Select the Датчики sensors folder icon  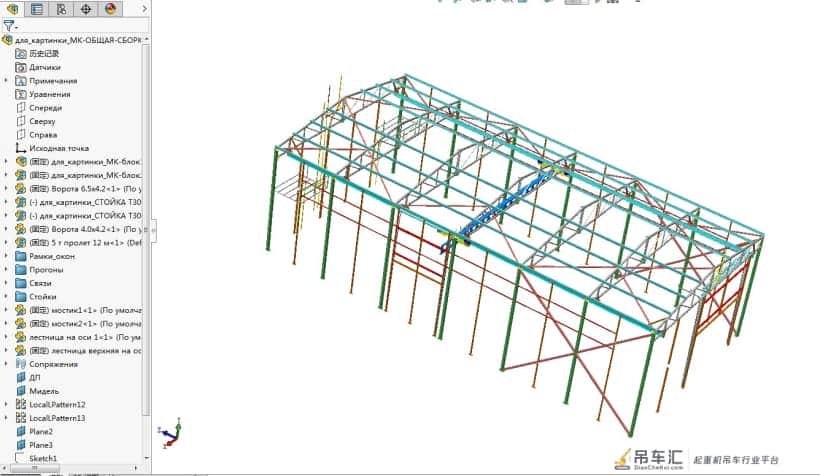tap(21, 67)
